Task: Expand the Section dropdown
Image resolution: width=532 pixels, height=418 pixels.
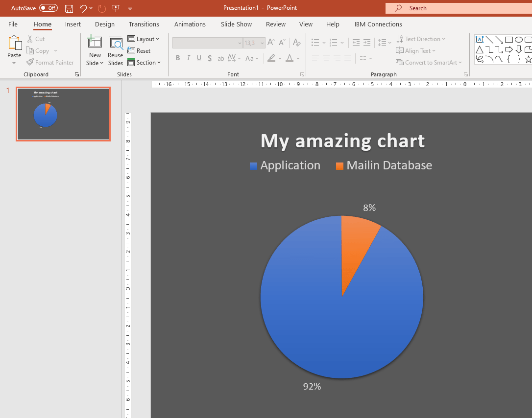Action: (x=145, y=63)
